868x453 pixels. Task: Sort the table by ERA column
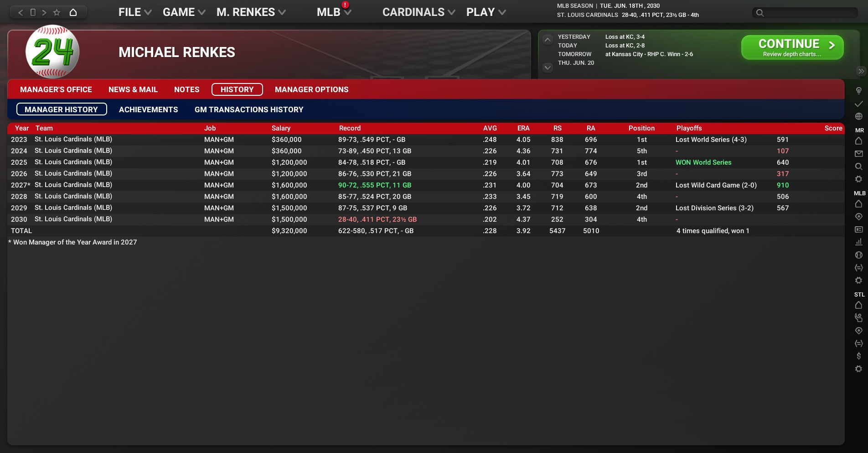point(523,128)
